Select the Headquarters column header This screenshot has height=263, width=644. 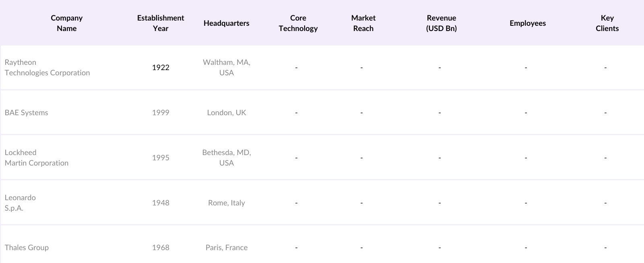(x=226, y=23)
